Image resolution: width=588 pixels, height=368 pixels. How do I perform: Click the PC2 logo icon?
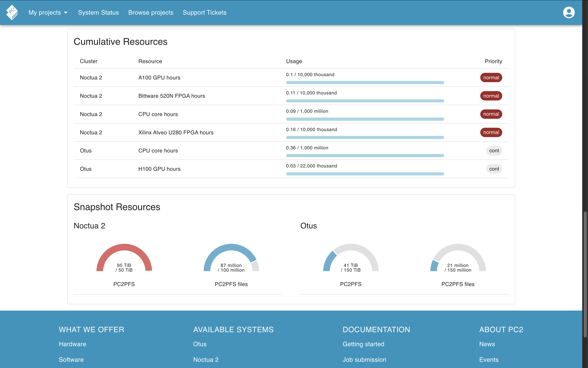point(12,12)
